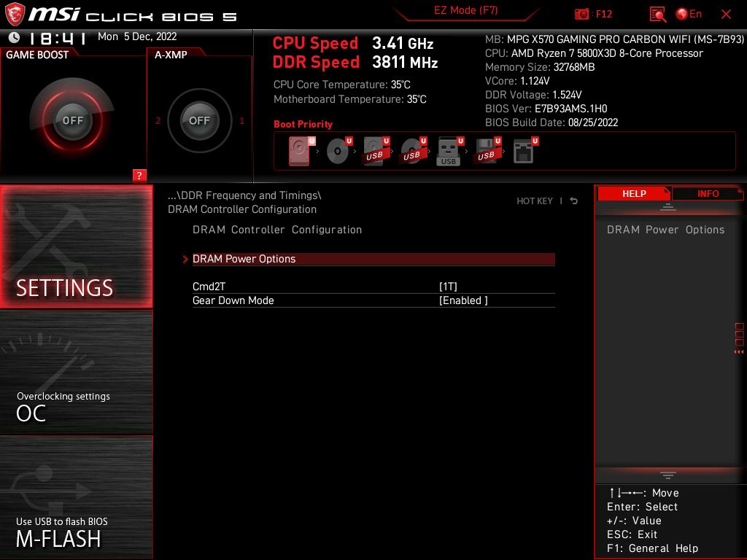
Task: Click the date Mon 5 Dec, 2022
Action: click(x=137, y=36)
